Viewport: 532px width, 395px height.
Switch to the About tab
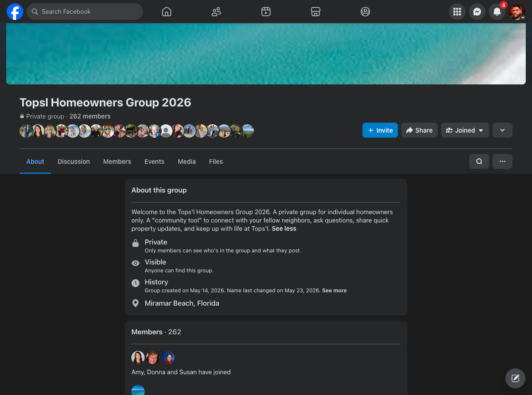pos(35,161)
